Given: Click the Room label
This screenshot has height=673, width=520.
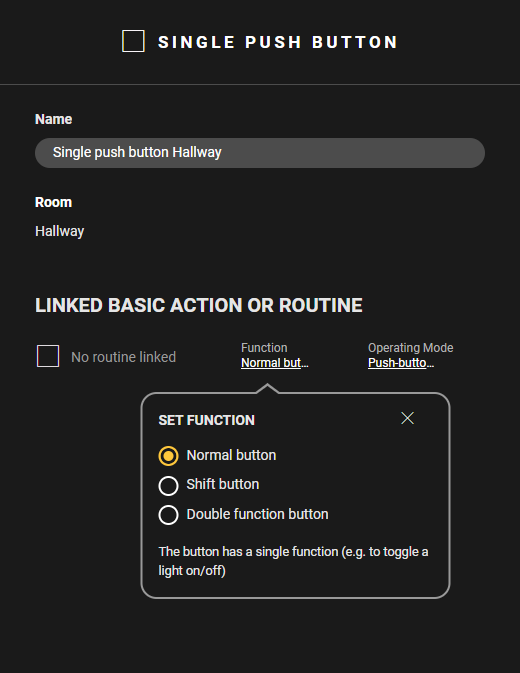Looking at the screenshot, I should pyautogui.click(x=53, y=202).
